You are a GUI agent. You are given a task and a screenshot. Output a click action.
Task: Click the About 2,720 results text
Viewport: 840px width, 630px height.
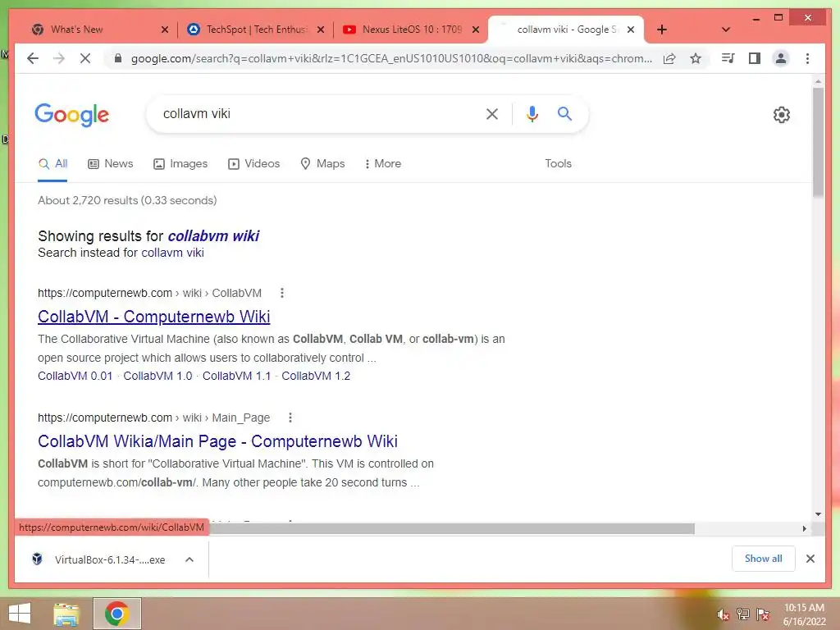127,200
